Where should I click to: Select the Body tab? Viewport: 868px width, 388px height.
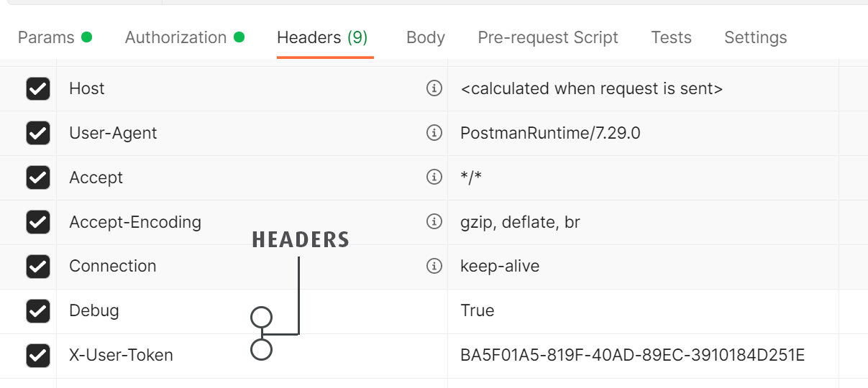[425, 37]
